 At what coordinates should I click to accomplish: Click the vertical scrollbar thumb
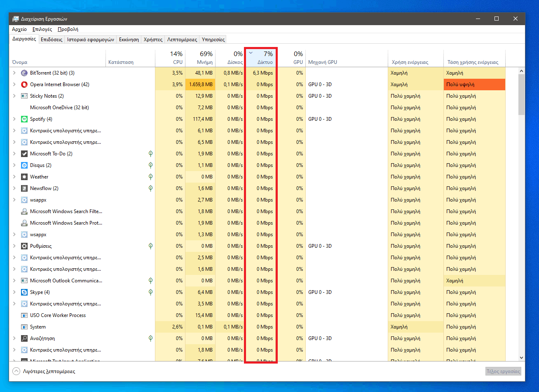[x=521, y=95]
